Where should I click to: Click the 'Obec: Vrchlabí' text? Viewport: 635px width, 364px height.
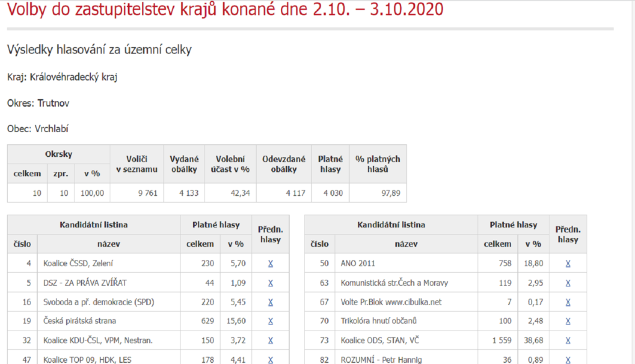pos(38,128)
